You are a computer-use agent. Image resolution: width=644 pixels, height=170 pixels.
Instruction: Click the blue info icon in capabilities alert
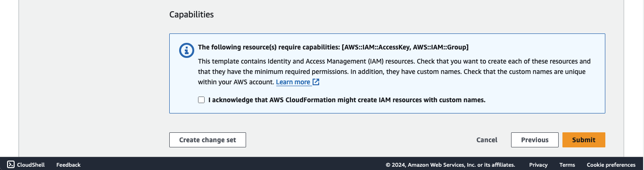(187, 50)
